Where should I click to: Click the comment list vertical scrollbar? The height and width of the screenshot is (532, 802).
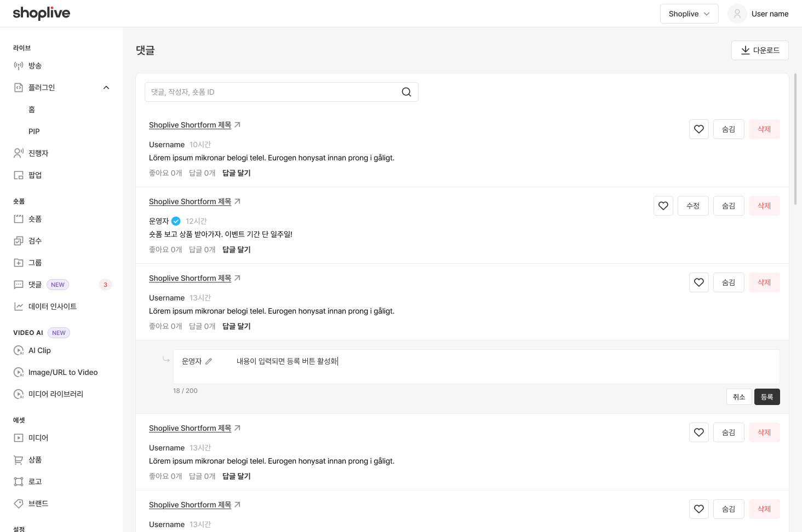[795, 139]
